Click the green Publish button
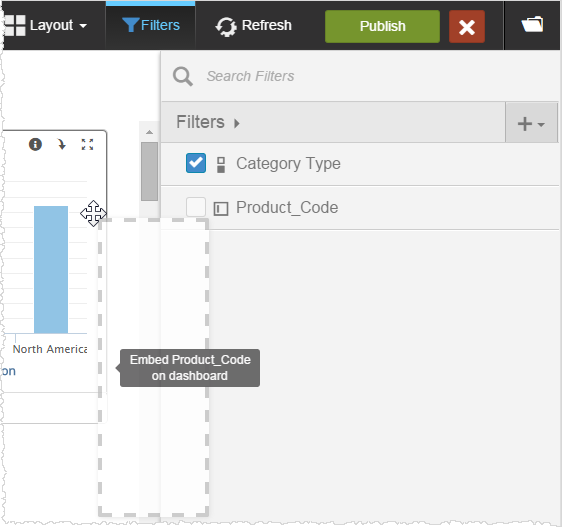 (382, 26)
